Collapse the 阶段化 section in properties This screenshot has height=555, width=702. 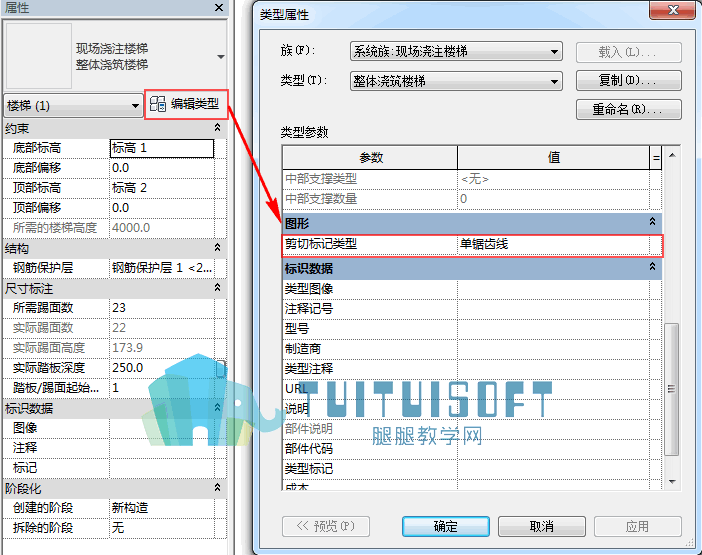tap(218, 487)
